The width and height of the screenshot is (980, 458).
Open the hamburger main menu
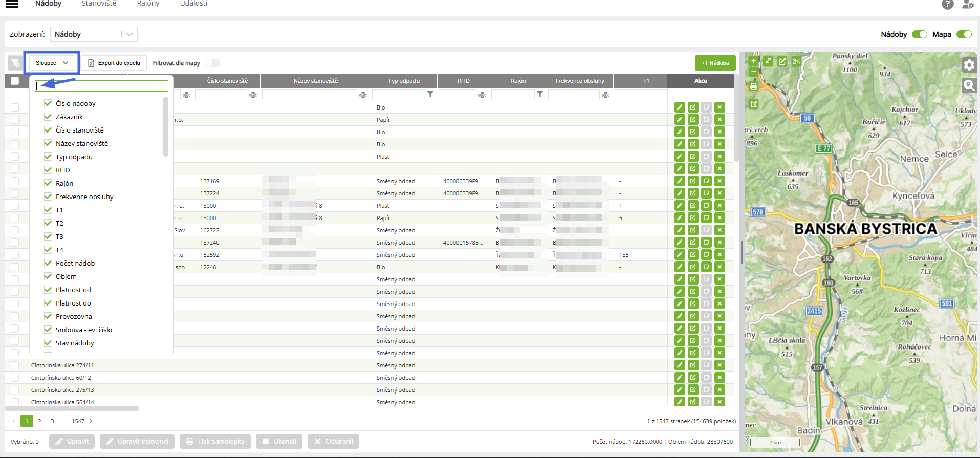point(12,4)
